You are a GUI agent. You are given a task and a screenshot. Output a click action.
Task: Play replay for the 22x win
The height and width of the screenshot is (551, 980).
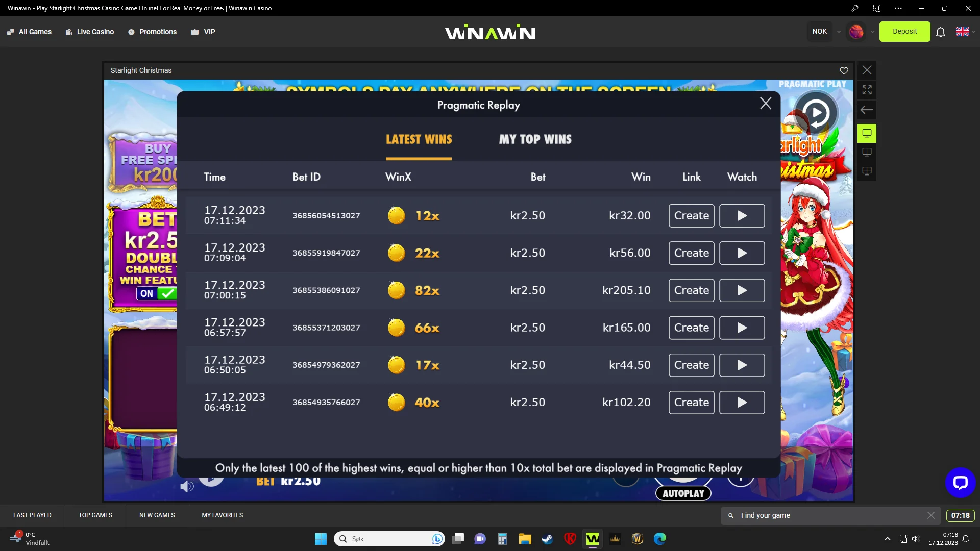[x=742, y=253]
